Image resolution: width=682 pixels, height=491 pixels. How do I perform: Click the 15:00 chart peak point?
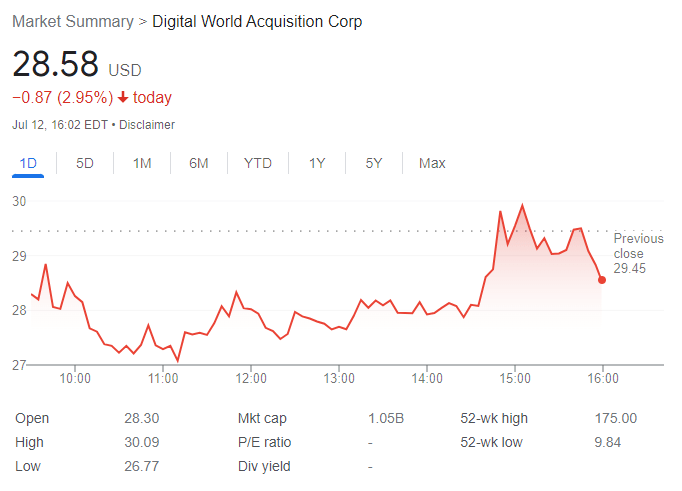(522, 206)
